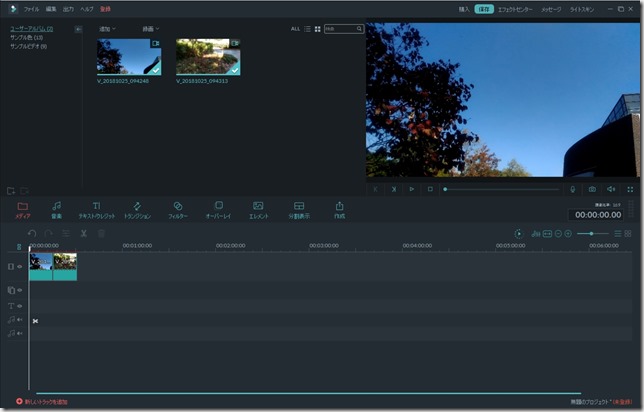The height and width of the screenshot is (412, 644).
Task: Show ALL media types filter
Action: tap(295, 29)
